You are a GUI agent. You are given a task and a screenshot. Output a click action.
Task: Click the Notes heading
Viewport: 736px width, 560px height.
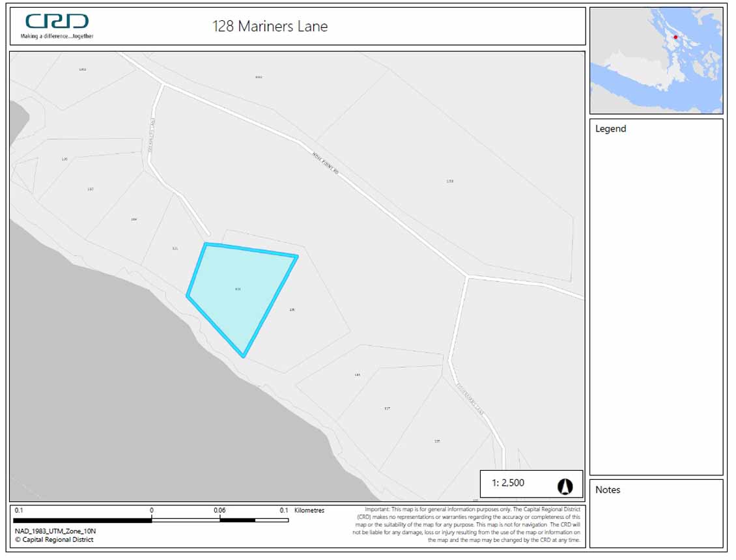(x=607, y=490)
